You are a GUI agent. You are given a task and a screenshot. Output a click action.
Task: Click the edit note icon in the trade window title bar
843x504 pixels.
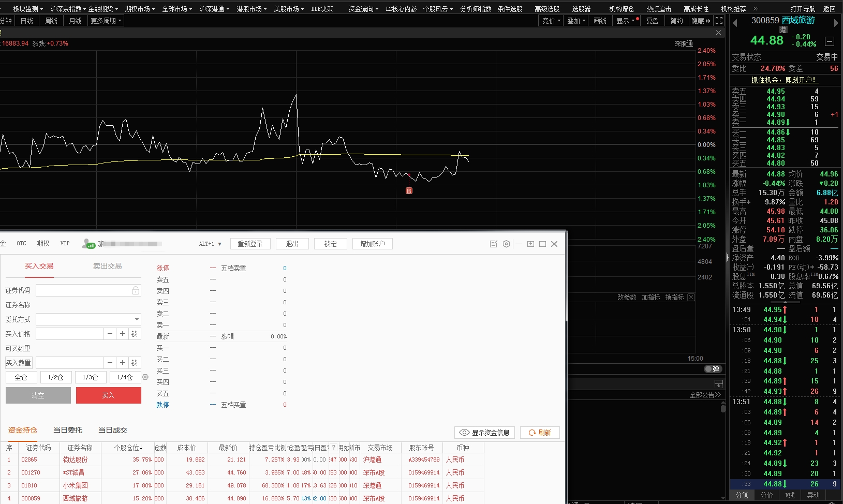click(x=494, y=244)
